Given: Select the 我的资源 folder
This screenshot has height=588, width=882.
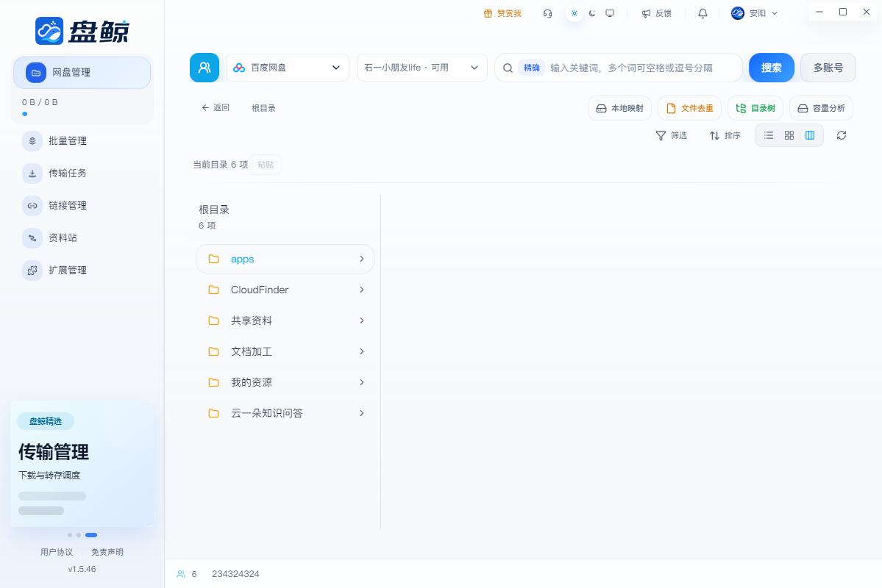Looking at the screenshot, I should 285,382.
